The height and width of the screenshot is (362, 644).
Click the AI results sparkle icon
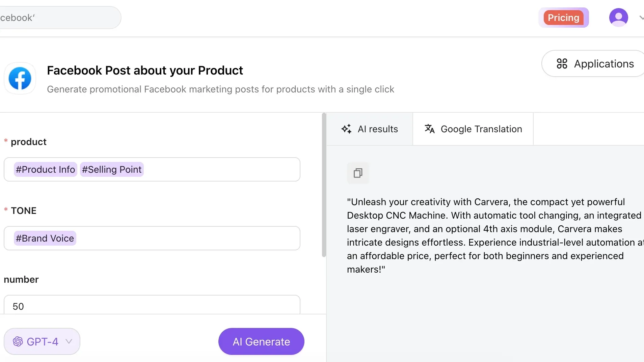point(346,129)
